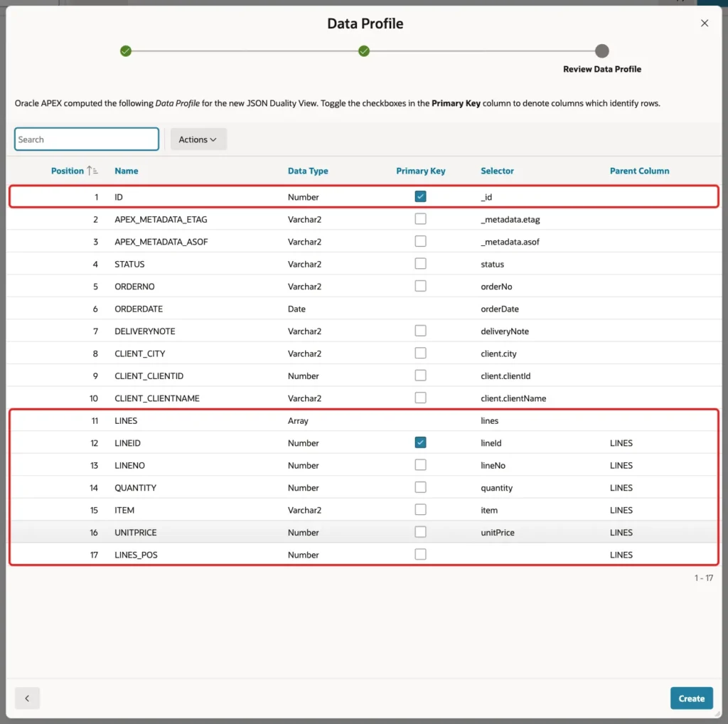Click the lineNo selector cell
This screenshot has width=728, height=724.
493,465
